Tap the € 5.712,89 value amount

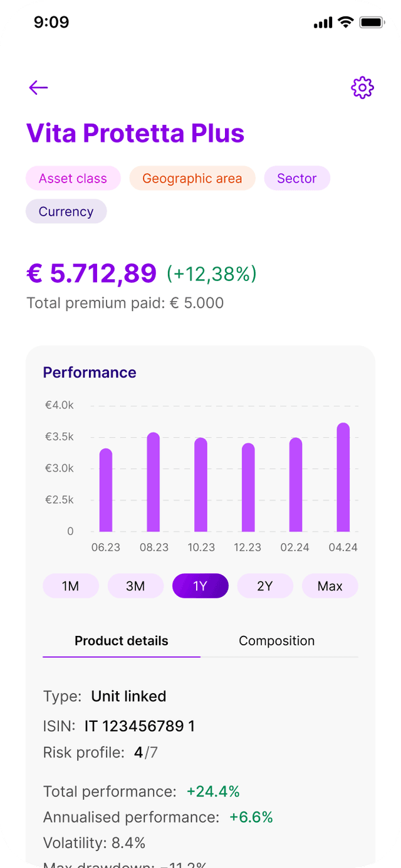pyautogui.click(x=91, y=273)
